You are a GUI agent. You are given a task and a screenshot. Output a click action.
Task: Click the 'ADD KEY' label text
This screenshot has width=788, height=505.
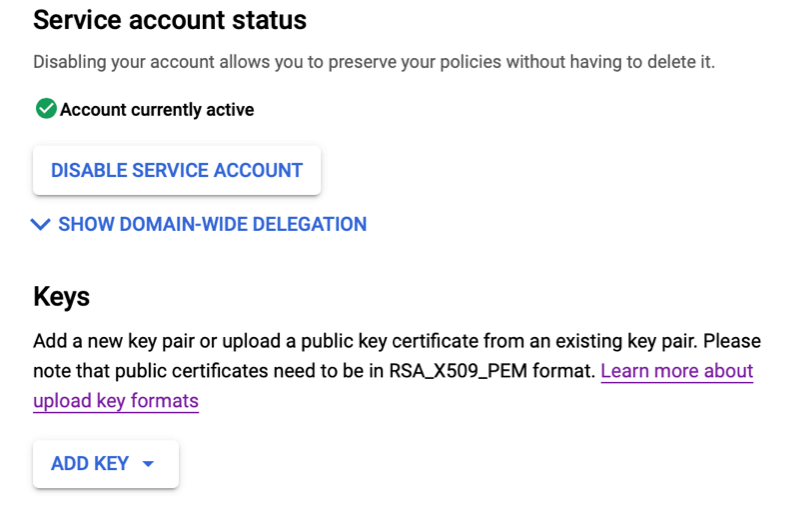coord(90,464)
